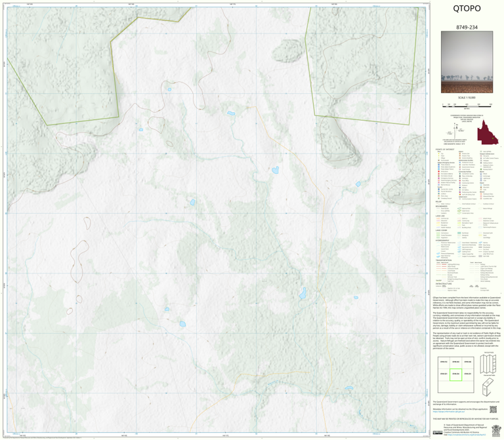Click the QTOPO map title

467,9
